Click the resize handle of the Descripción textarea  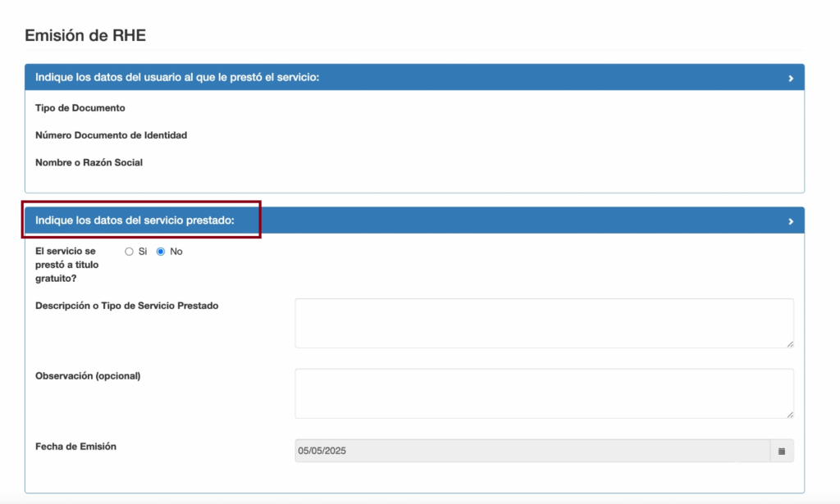pyautogui.click(x=792, y=346)
